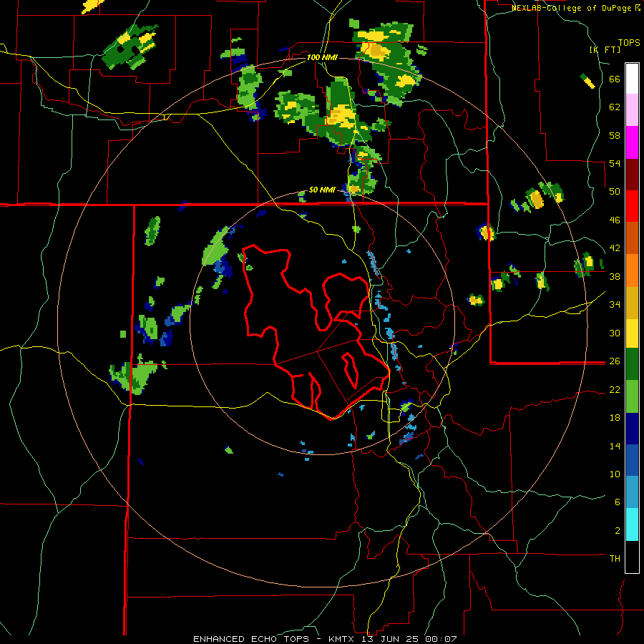Select the light pink legend swatch
This screenshot has height=644, width=644.
[x=632, y=109]
